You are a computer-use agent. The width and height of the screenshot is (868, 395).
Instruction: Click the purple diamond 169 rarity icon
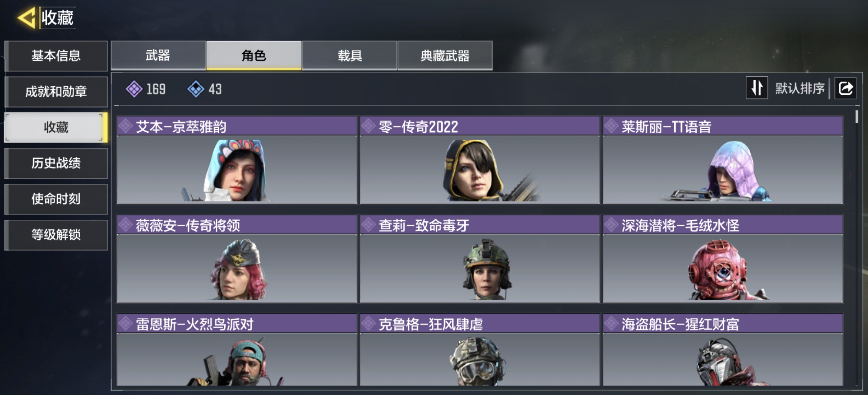(134, 89)
